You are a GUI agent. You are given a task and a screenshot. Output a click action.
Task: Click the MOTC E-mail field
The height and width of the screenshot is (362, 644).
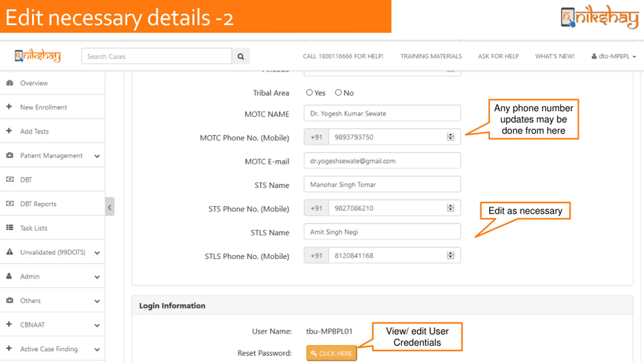[382, 161]
